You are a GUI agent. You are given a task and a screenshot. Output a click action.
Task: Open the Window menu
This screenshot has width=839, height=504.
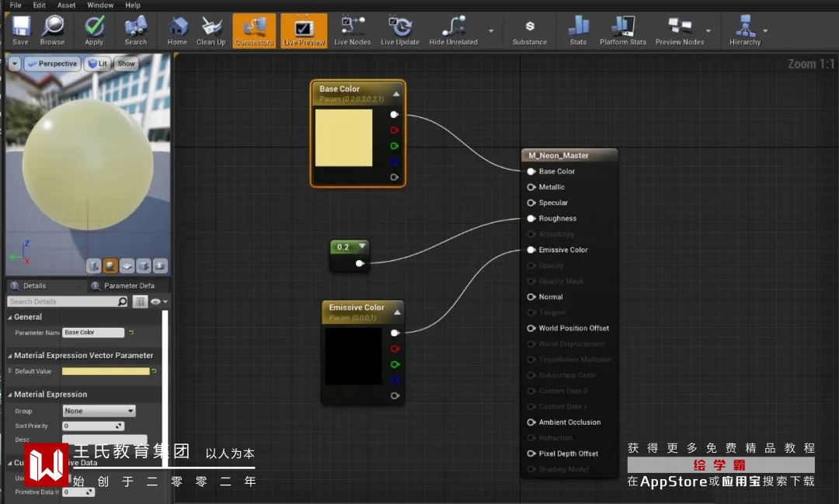100,5
